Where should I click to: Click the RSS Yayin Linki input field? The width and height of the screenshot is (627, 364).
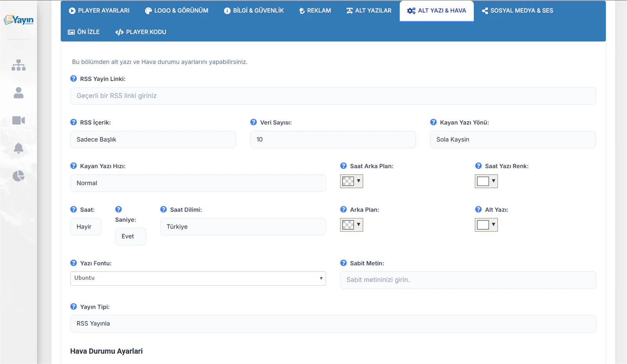[333, 96]
